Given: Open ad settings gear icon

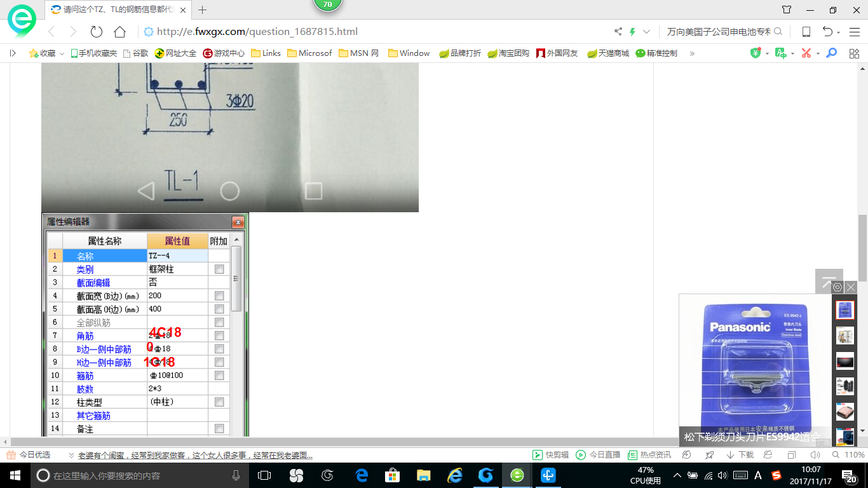Looking at the screenshot, I should [837, 287].
